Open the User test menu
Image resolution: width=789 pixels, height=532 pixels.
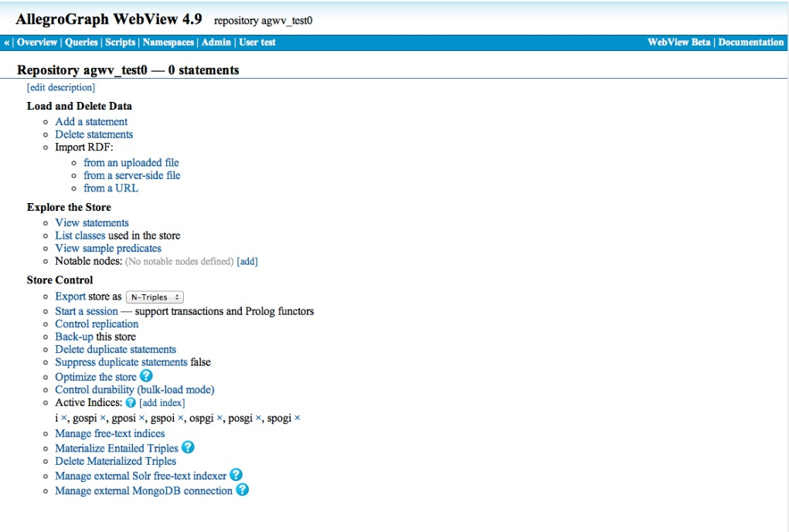[x=257, y=42]
